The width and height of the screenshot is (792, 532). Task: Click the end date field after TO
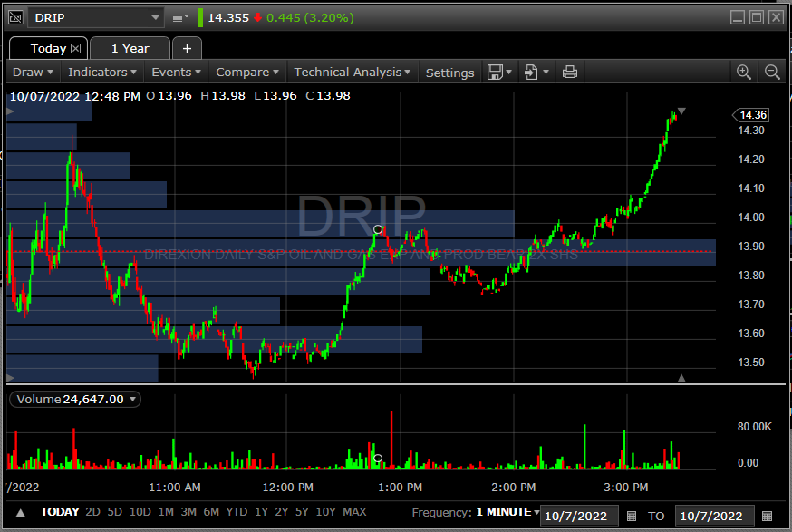pyautogui.click(x=714, y=516)
